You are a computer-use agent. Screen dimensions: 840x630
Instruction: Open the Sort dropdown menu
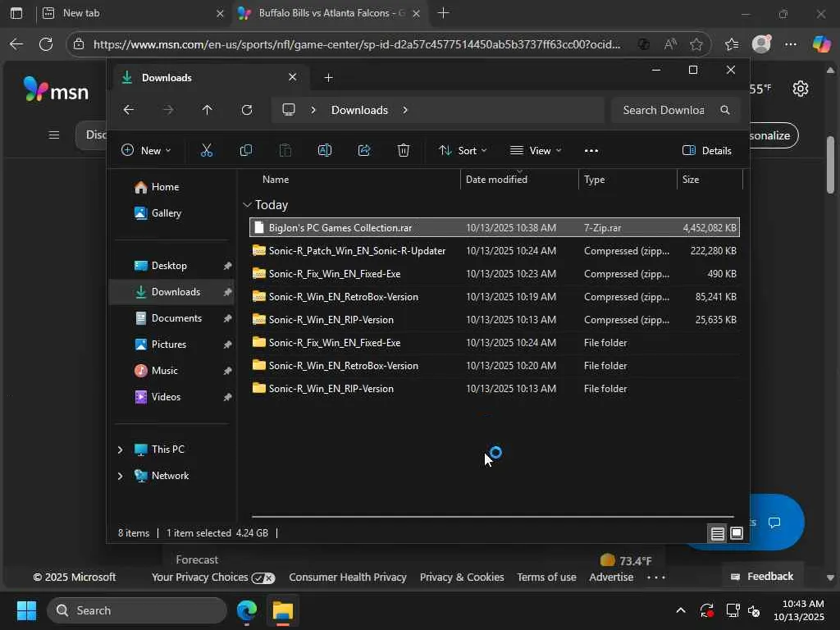(463, 150)
